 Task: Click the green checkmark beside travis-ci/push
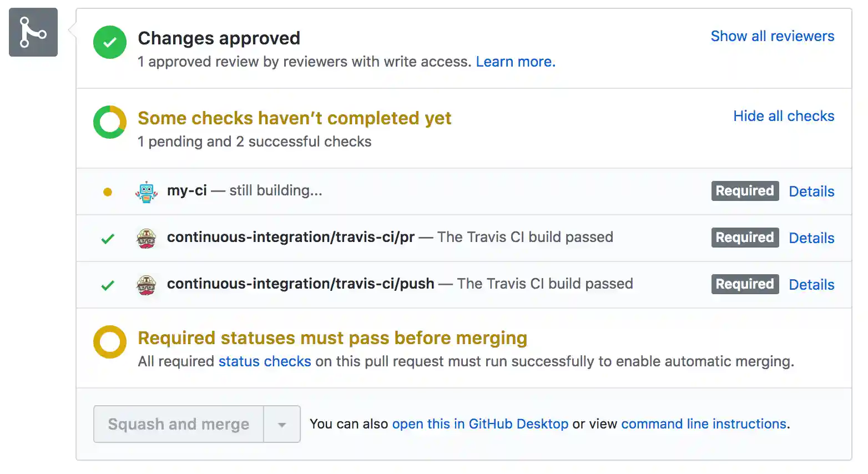coord(108,284)
